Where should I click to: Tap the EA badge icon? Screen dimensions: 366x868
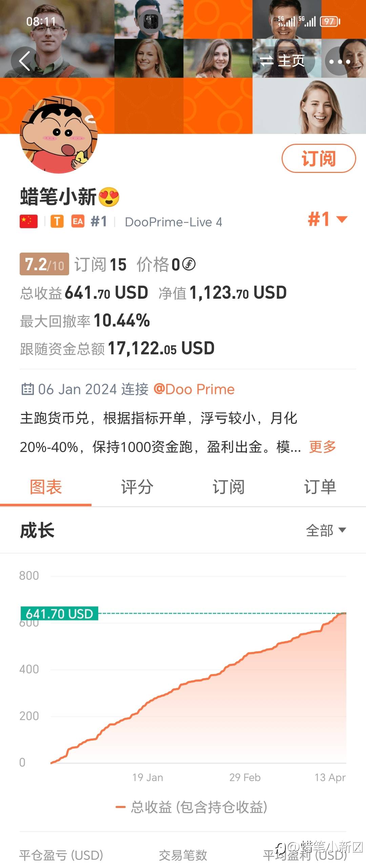pyautogui.click(x=78, y=221)
